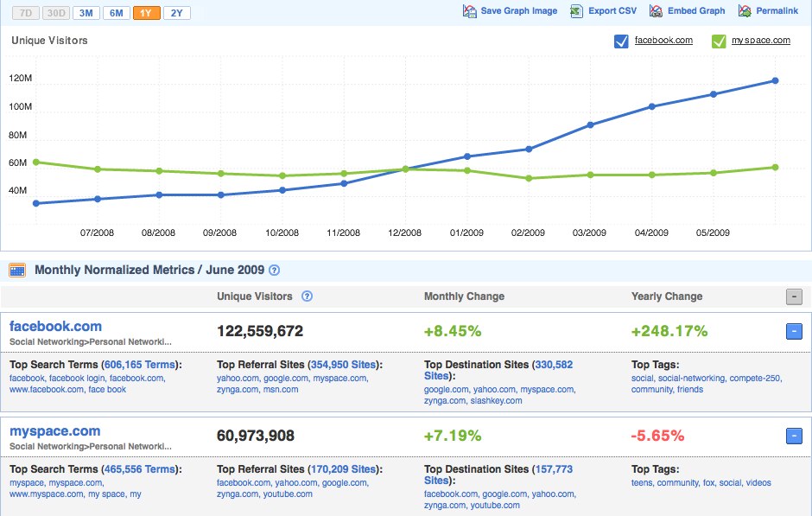Select the 1Y time range tab

click(x=147, y=13)
